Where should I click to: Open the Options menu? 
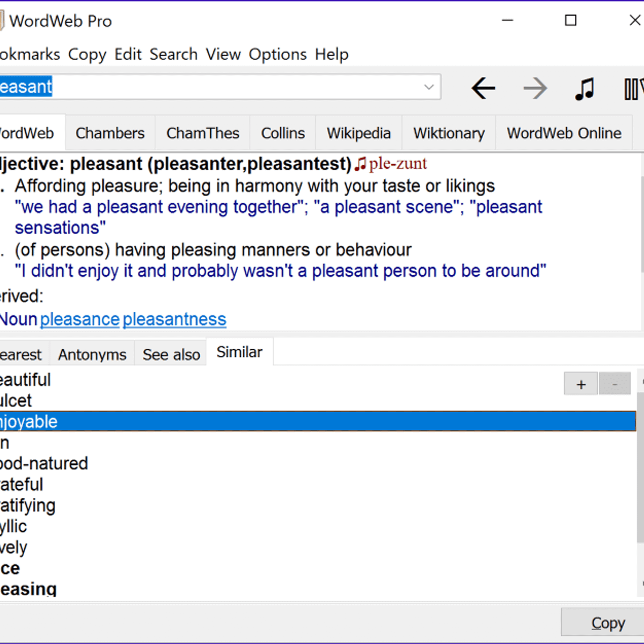pyautogui.click(x=277, y=55)
